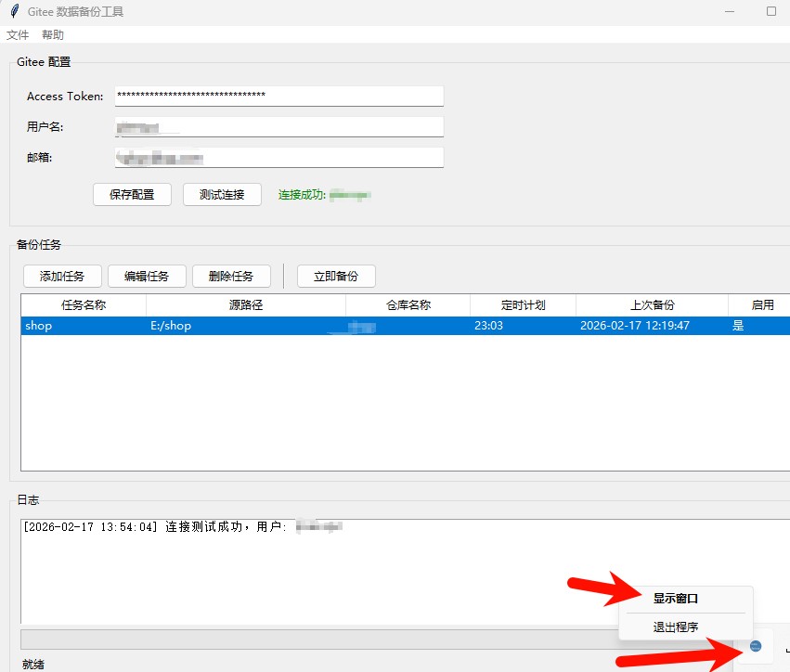The height and width of the screenshot is (672, 790).
Task: Open the 文件 menu
Action: point(18,34)
